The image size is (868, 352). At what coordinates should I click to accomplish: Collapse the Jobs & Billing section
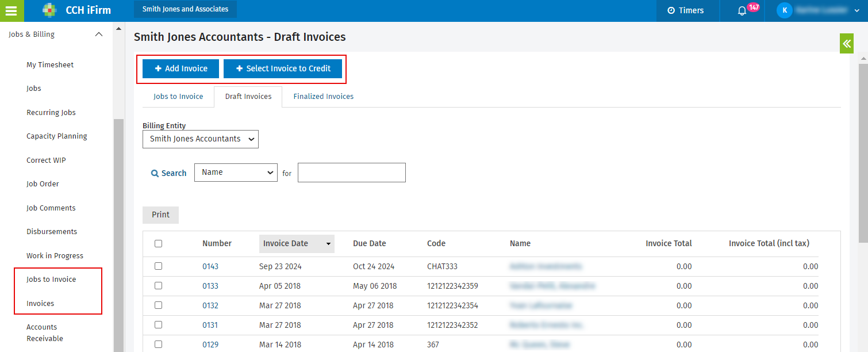point(99,35)
